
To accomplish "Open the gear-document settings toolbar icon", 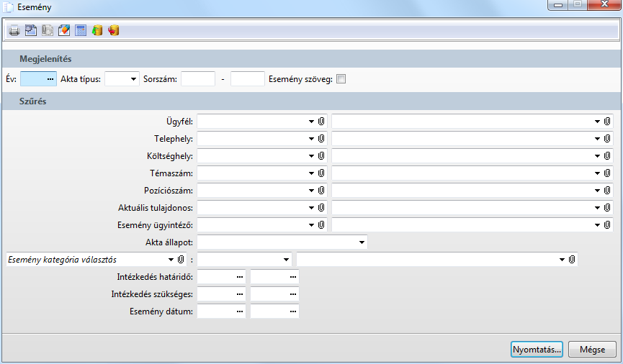I will (31, 30).
